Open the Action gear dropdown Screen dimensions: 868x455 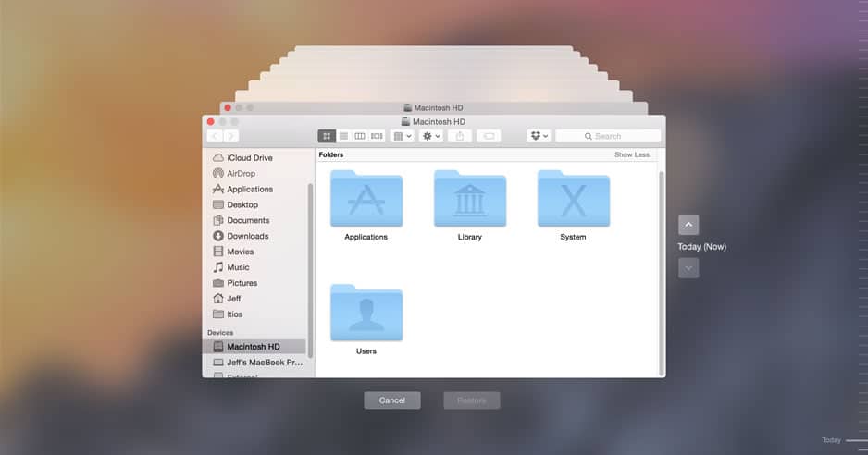pos(431,136)
